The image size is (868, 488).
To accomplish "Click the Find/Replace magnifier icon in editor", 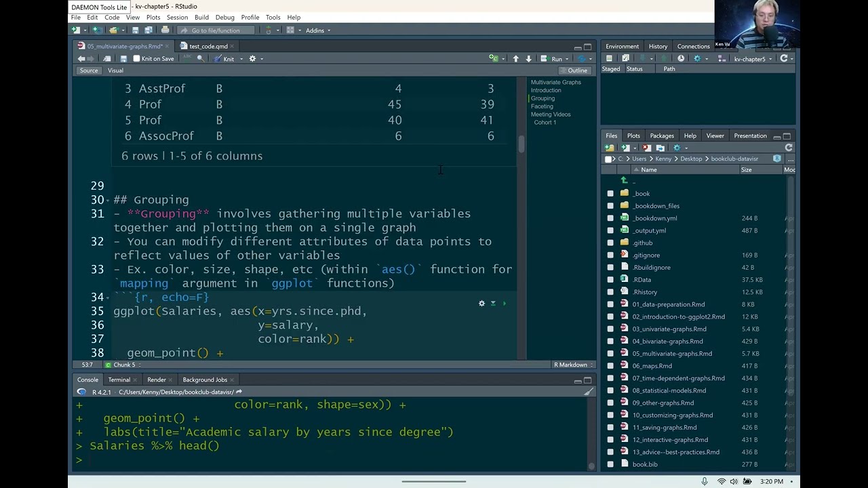I will click(x=200, y=58).
